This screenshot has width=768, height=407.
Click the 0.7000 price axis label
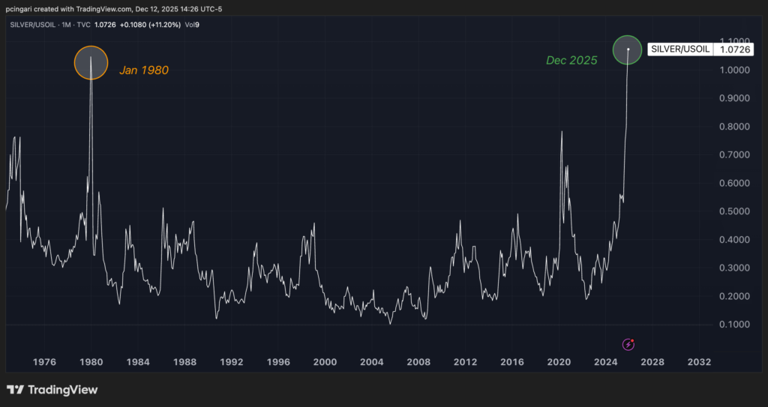point(736,155)
